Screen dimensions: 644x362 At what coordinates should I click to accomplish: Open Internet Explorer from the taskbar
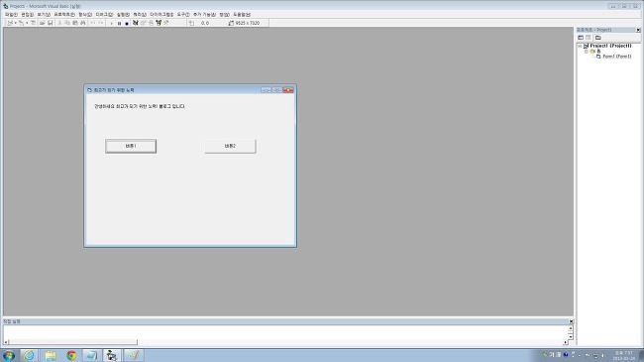point(29,355)
